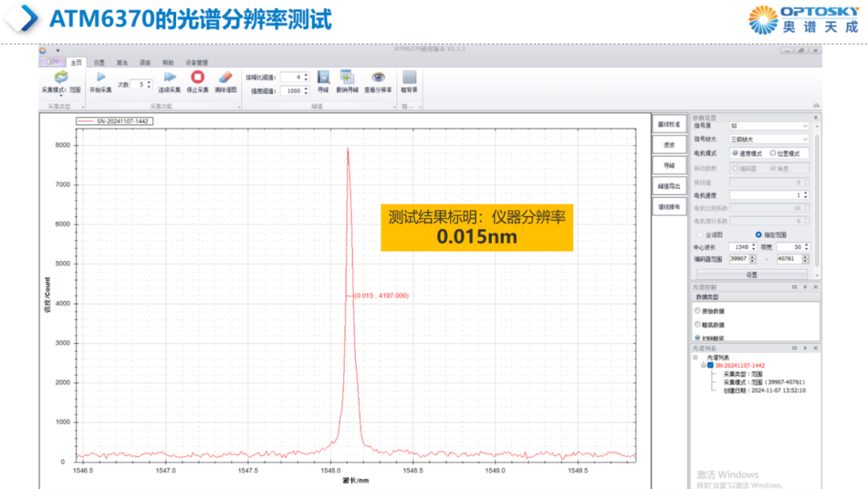Click the 中心波长 spinner arrows
The height and width of the screenshot is (489, 868).
753,247
